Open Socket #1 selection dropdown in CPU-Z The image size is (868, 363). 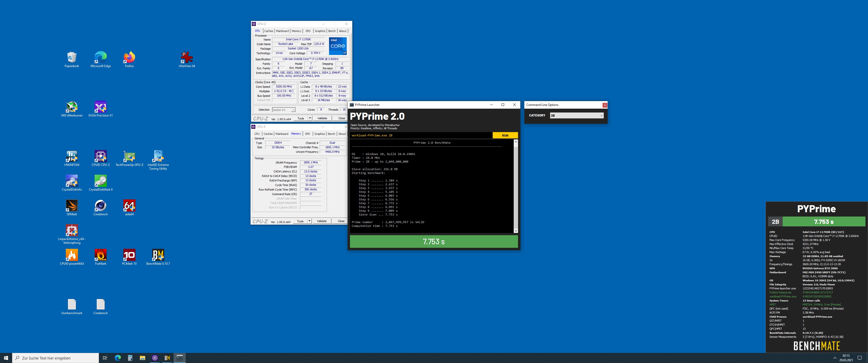284,110
